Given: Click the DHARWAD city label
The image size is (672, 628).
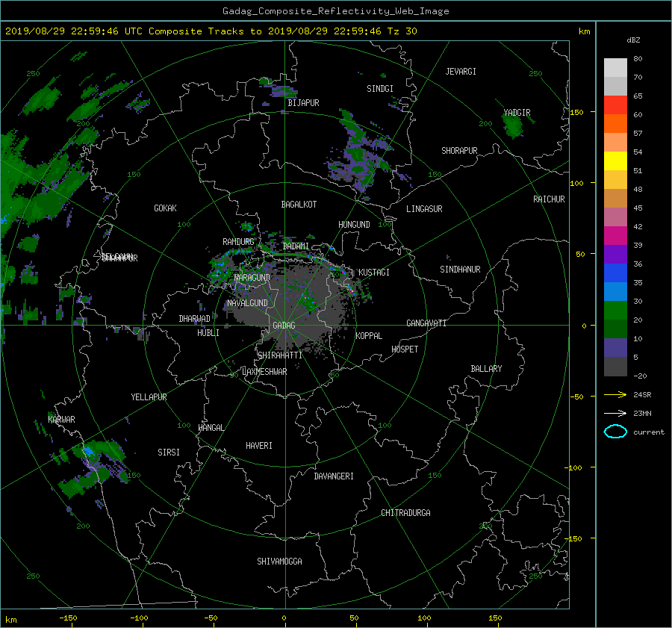Looking at the screenshot, I should coord(194,319).
